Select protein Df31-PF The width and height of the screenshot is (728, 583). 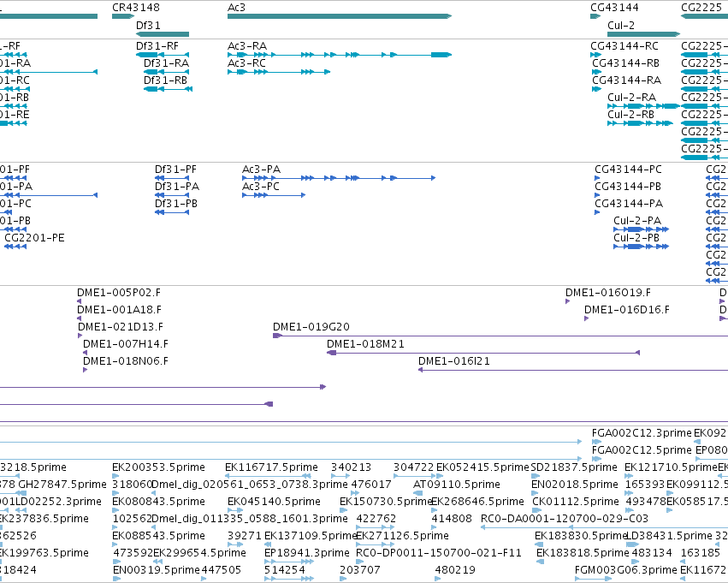(x=175, y=170)
